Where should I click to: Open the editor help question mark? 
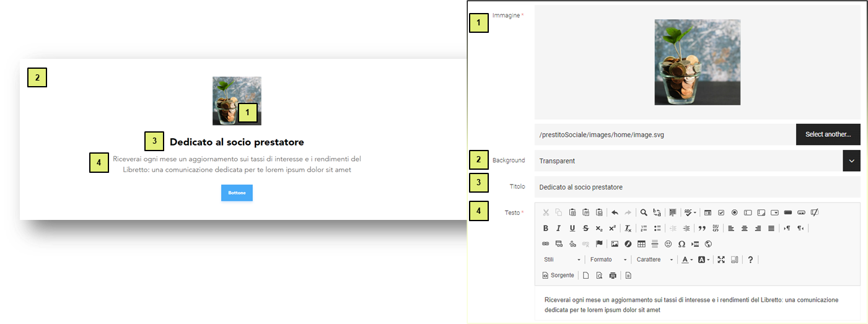pyautogui.click(x=750, y=260)
